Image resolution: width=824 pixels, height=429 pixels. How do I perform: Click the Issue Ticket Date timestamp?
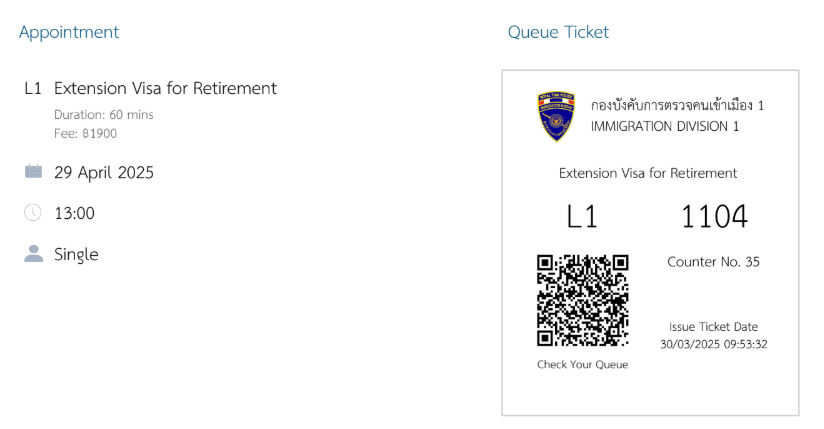(x=714, y=344)
